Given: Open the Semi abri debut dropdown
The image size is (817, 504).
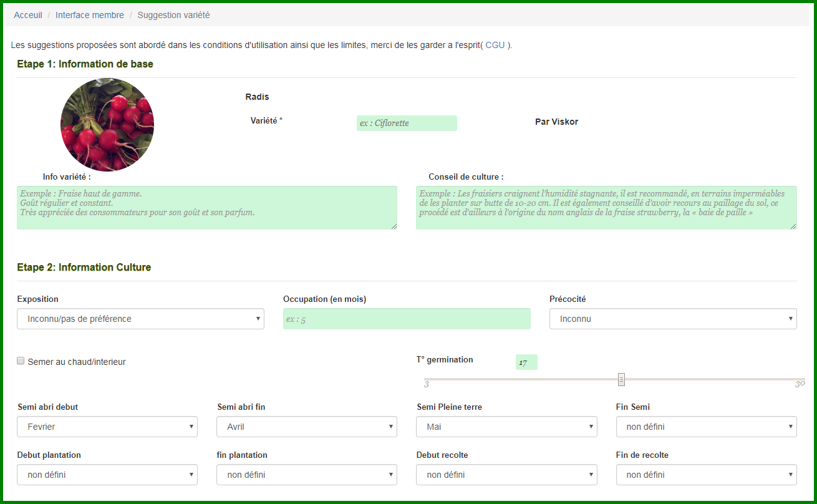Looking at the screenshot, I should point(107,427).
